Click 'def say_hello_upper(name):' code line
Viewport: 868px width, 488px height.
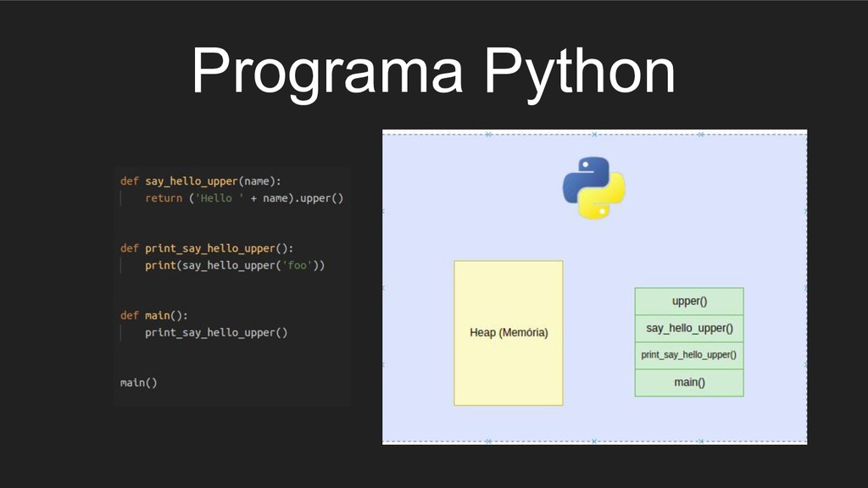(x=200, y=181)
